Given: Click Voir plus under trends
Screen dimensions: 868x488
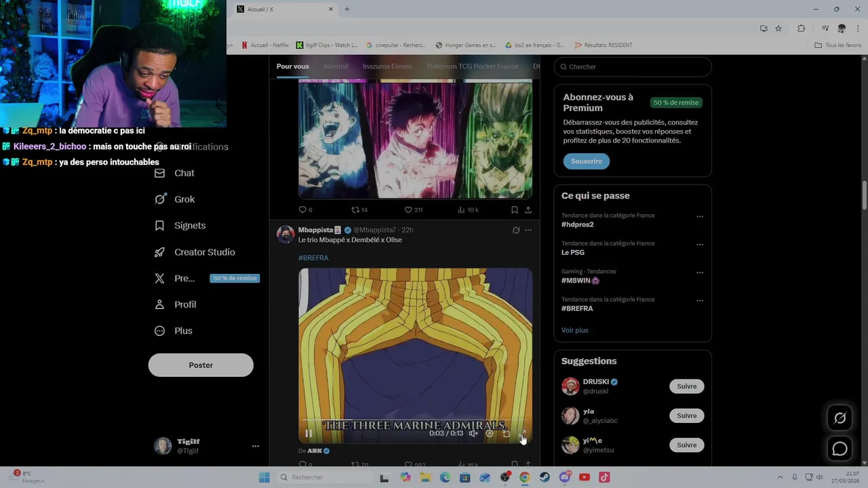Looking at the screenshot, I should click(x=575, y=330).
